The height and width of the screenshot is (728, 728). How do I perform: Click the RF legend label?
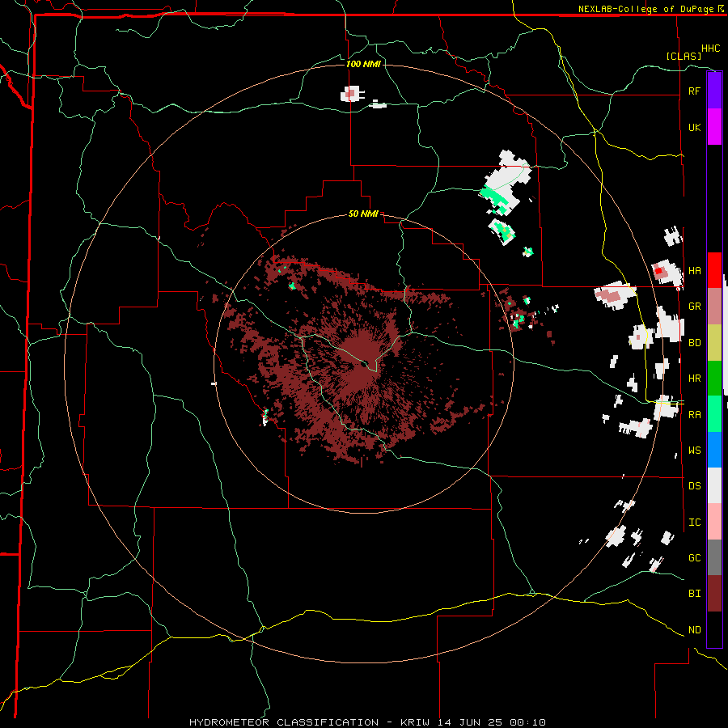click(x=694, y=91)
